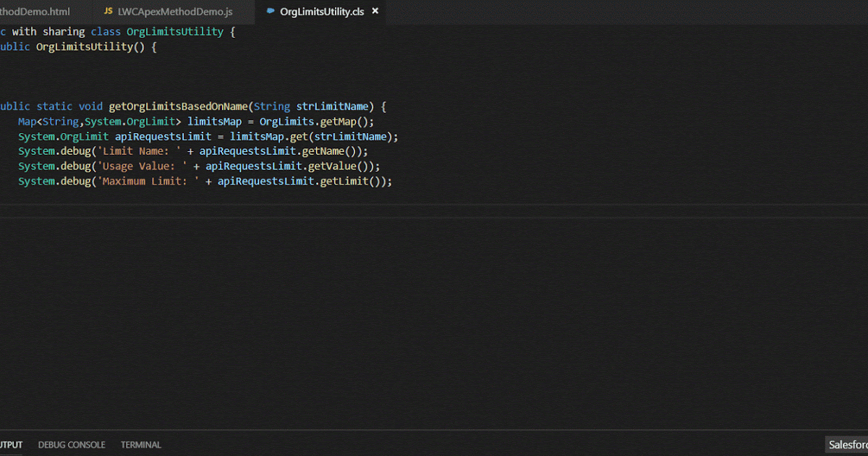The height and width of the screenshot is (456, 868).
Task: Open the TERMINAL panel tab
Action: 141,444
